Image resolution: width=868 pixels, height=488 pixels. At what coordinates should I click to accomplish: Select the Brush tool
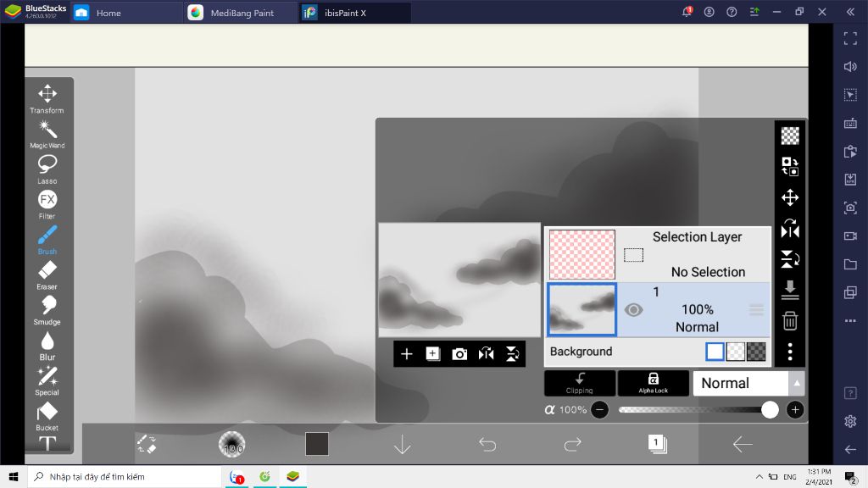[x=47, y=240]
